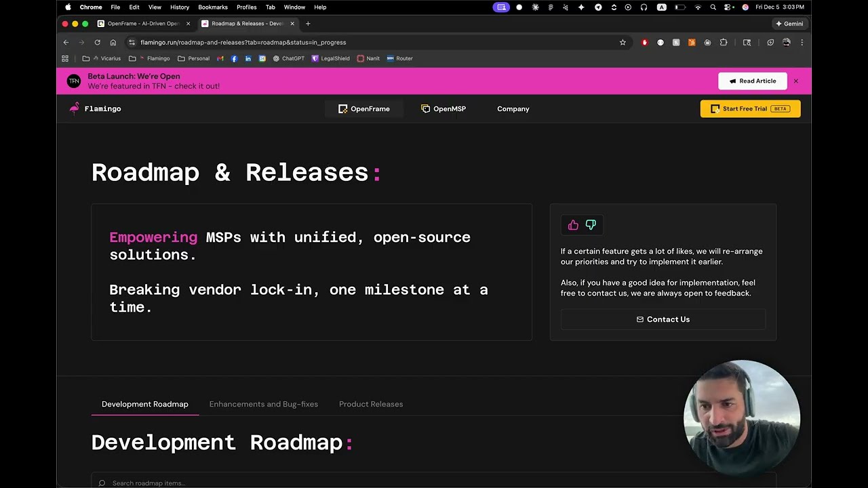
Task: Go back with the browser back arrow
Action: [x=66, y=42]
